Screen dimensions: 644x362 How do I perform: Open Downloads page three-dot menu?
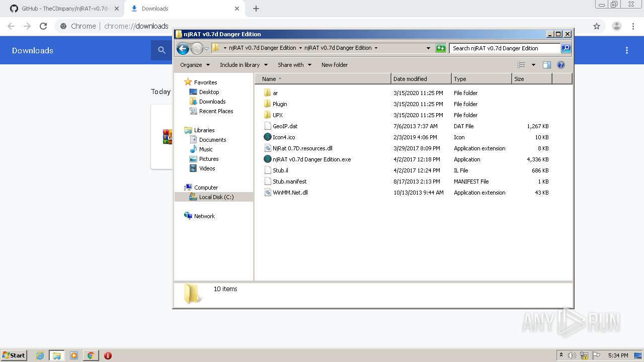coord(627,50)
